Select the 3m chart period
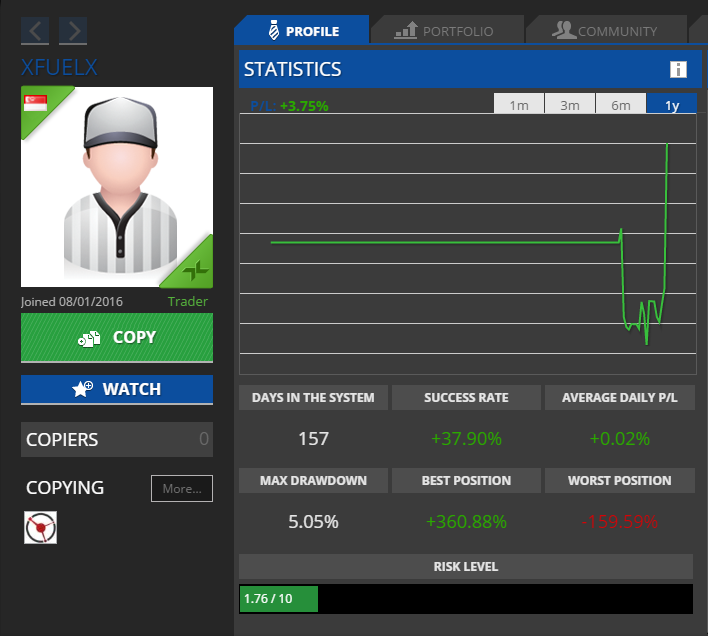Image resolution: width=708 pixels, height=636 pixels. pos(570,105)
